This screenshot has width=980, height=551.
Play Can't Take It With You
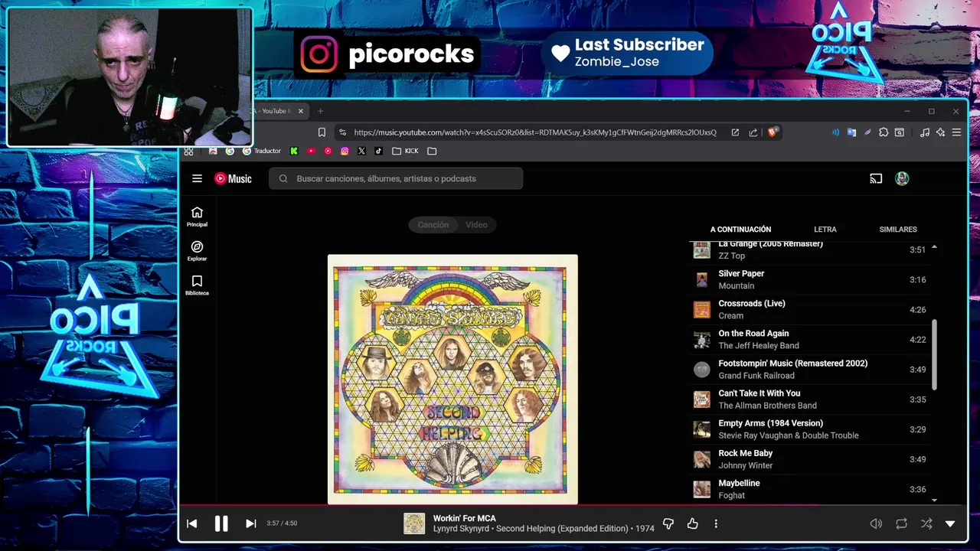tap(812, 399)
